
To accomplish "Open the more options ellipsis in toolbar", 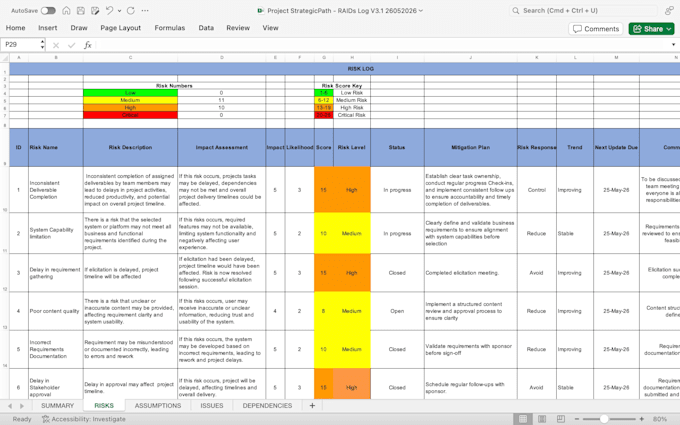I will click(145, 10).
